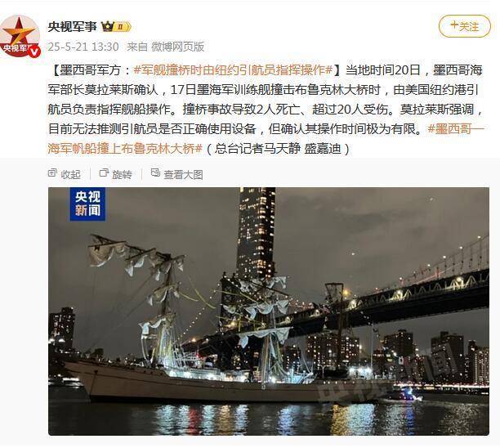Open the 央视军事 account name link

point(73,27)
